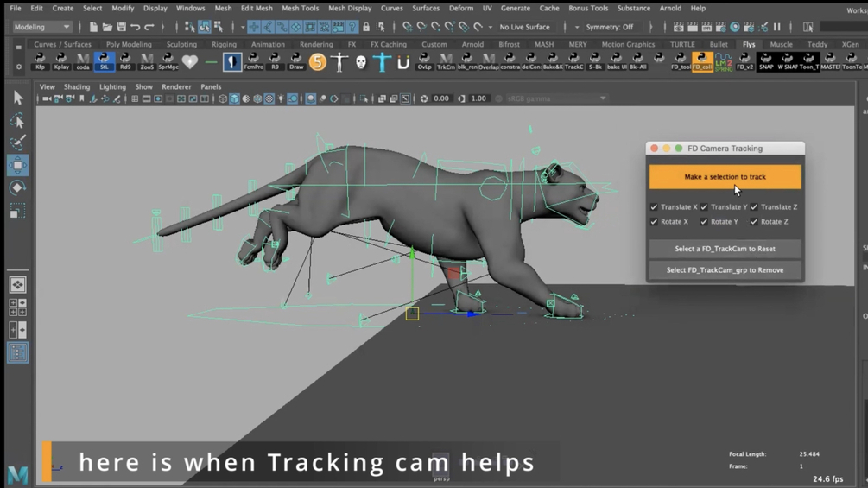Save the scene with floppy disk icon

(x=121, y=27)
